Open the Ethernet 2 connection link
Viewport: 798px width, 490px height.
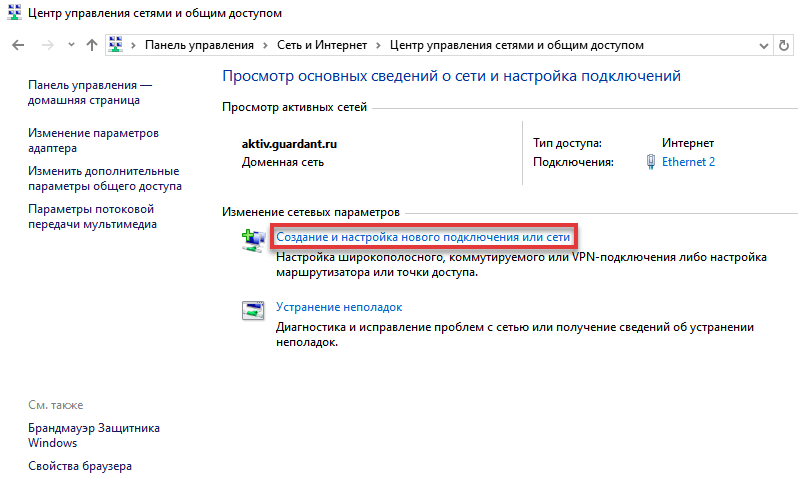[x=688, y=162]
